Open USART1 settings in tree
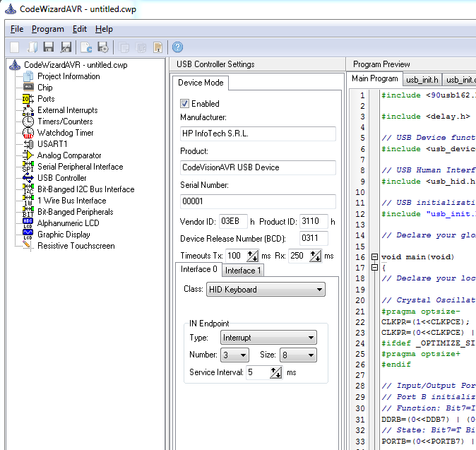This screenshot has width=476, height=450. (x=52, y=144)
